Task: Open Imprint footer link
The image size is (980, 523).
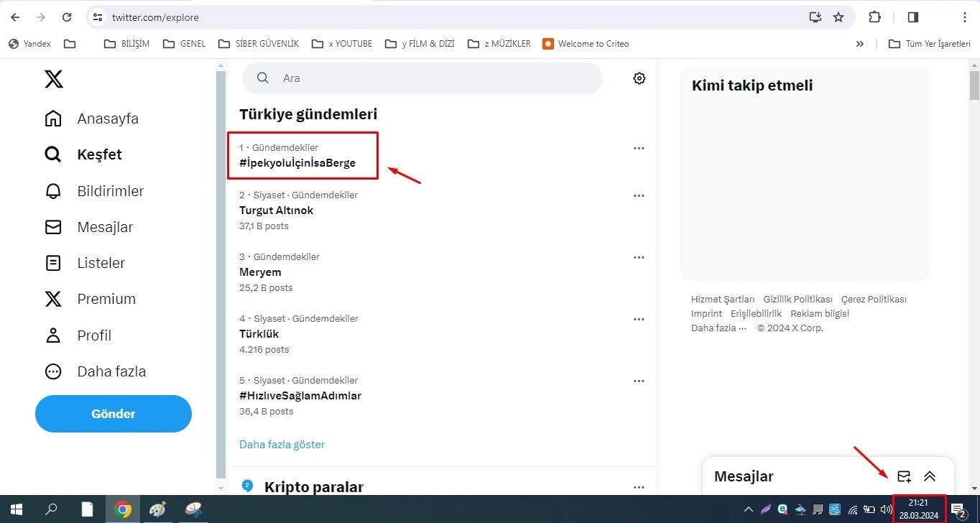Action: coord(706,313)
